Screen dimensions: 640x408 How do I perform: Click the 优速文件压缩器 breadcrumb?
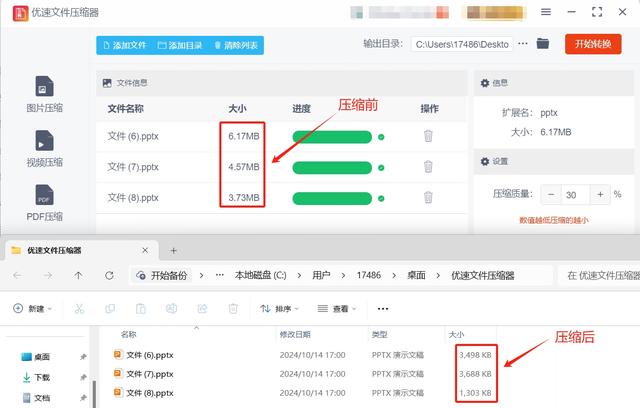click(482, 276)
